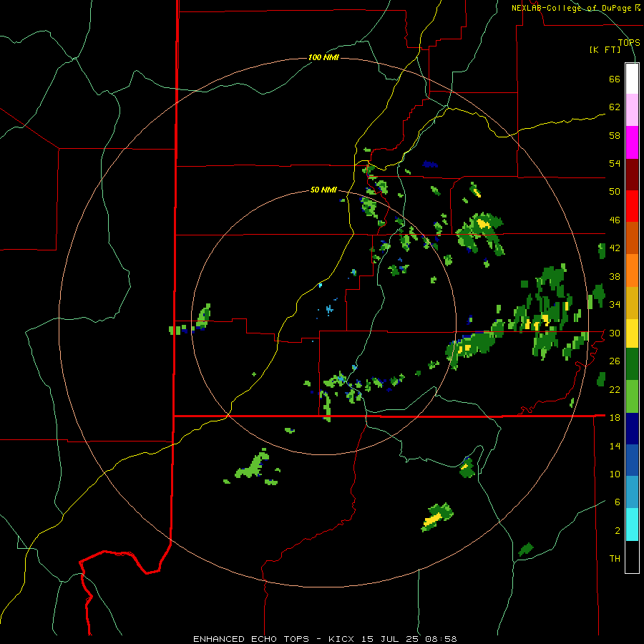Click the "15 JUL 25" date in the footer
Viewport: 644px width, 644px height.
391,639
